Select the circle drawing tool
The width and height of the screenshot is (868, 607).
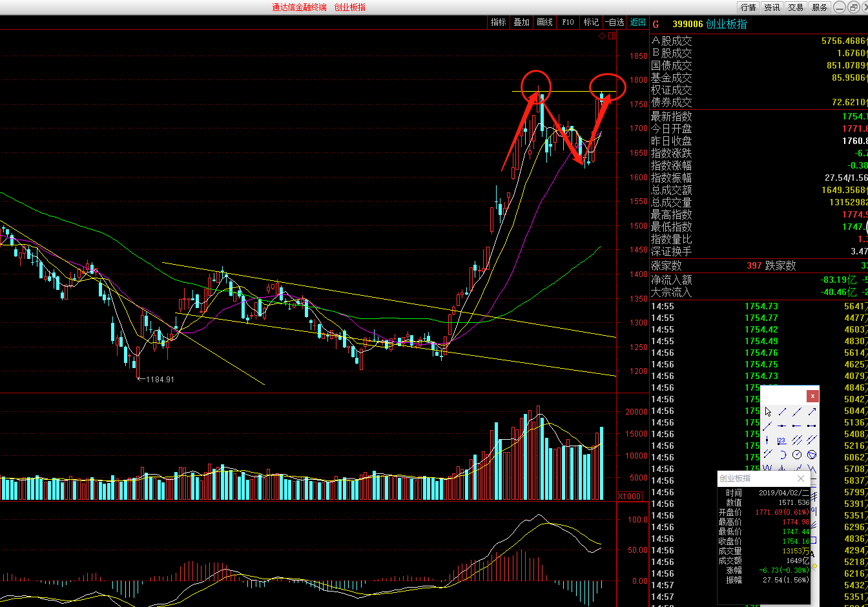click(797, 454)
